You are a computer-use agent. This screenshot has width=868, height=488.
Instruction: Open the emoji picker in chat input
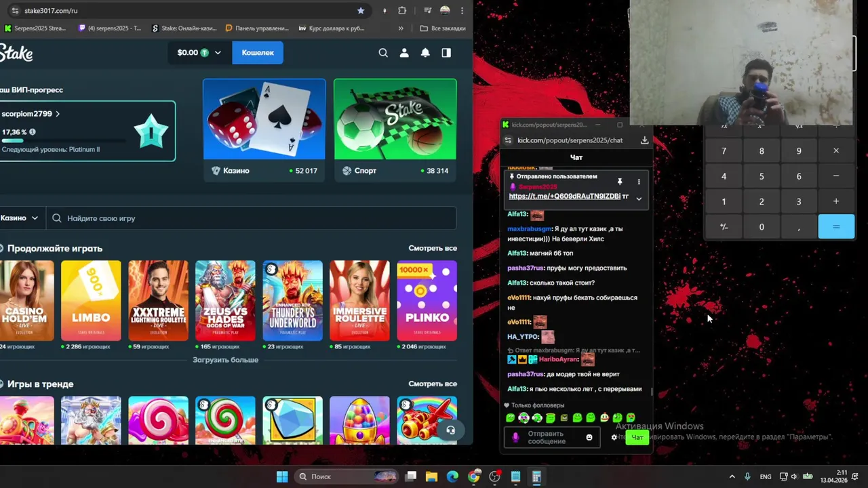click(x=589, y=437)
